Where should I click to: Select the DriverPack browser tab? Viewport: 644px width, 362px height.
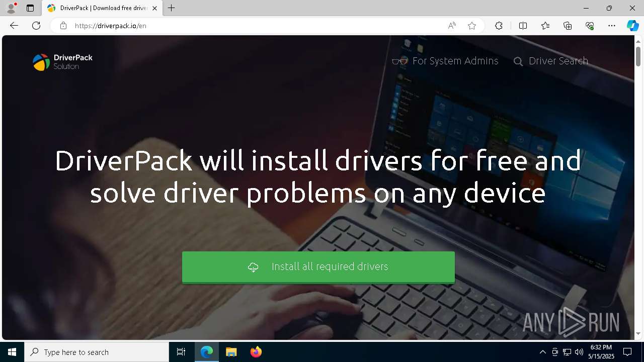point(102,8)
